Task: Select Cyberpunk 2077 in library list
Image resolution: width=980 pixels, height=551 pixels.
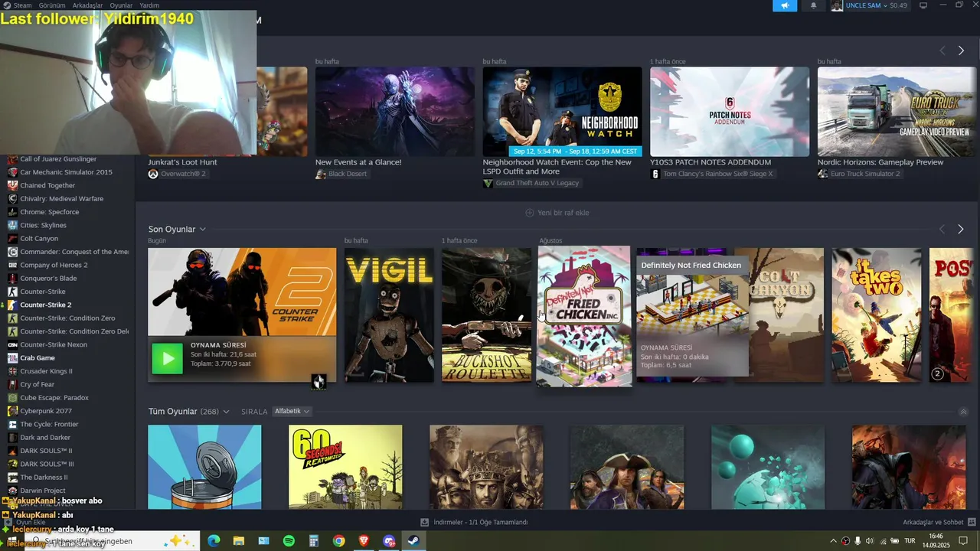Action: tap(45, 411)
